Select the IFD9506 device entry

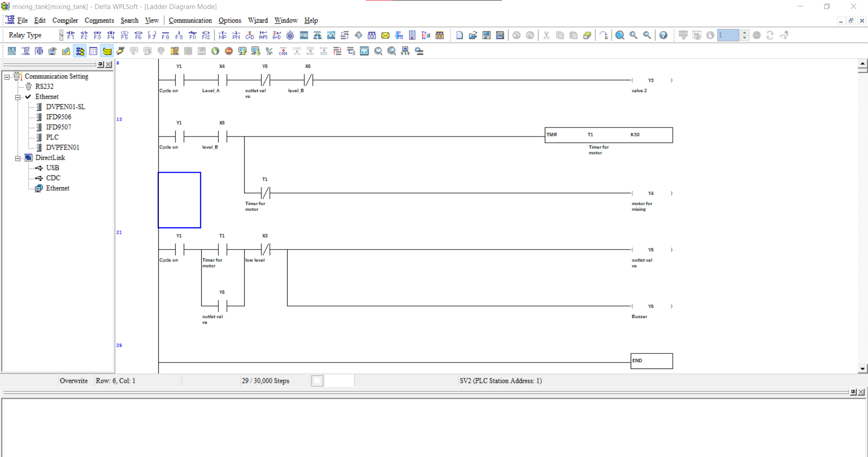(59, 117)
